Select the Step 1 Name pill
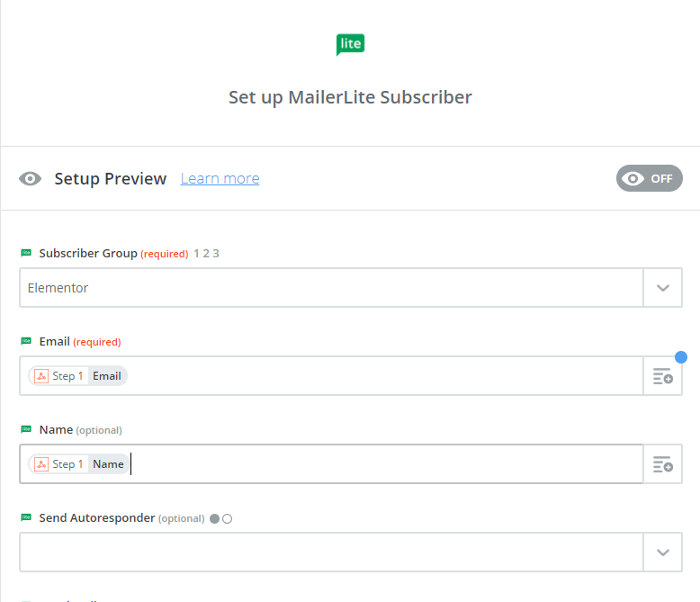 point(78,464)
